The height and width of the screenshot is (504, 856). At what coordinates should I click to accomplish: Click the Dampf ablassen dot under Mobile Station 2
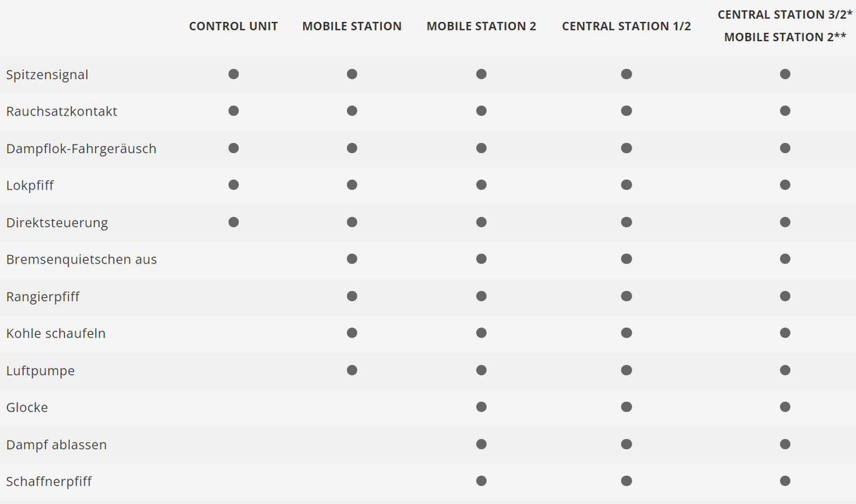tap(481, 444)
